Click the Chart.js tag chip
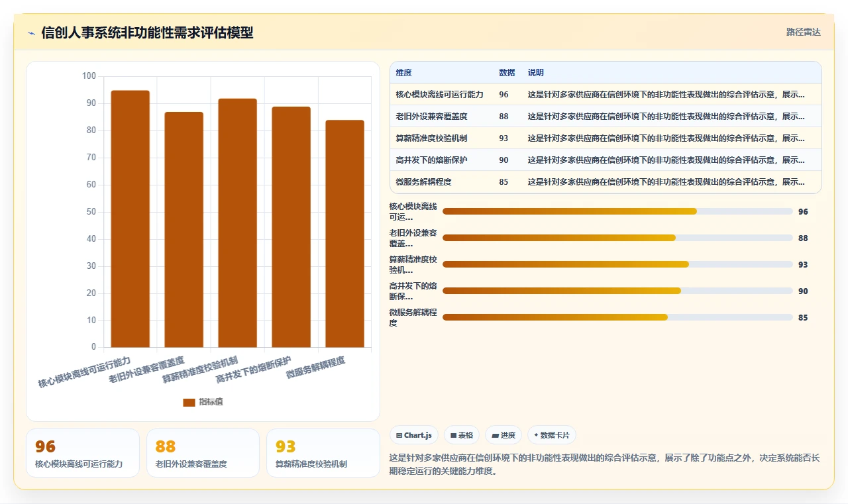Image resolution: width=848 pixels, height=504 pixels. coord(414,435)
